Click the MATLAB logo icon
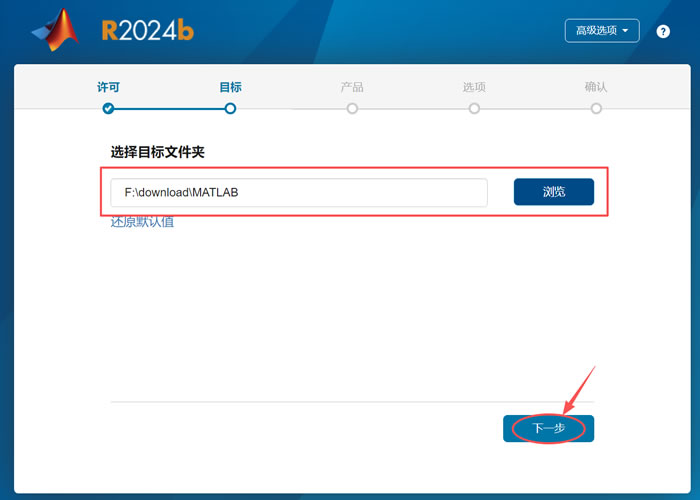The image size is (700, 500). 56,29
